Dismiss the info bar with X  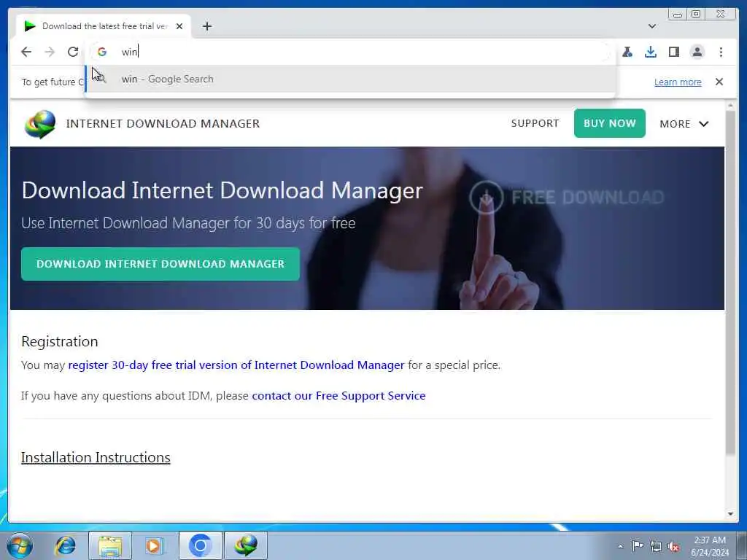(719, 82)
